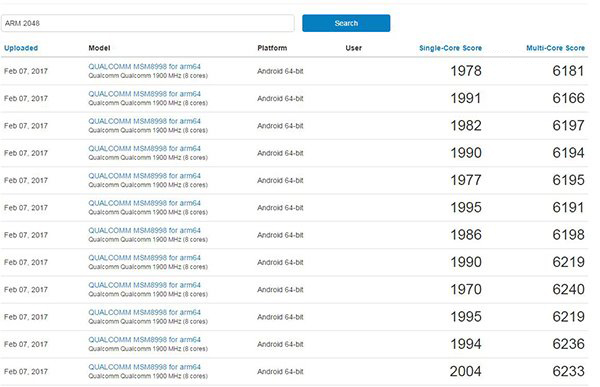Click the multi-core score value 6233
The height and width of the screenshot is (387, 600).
click(568, 371)
